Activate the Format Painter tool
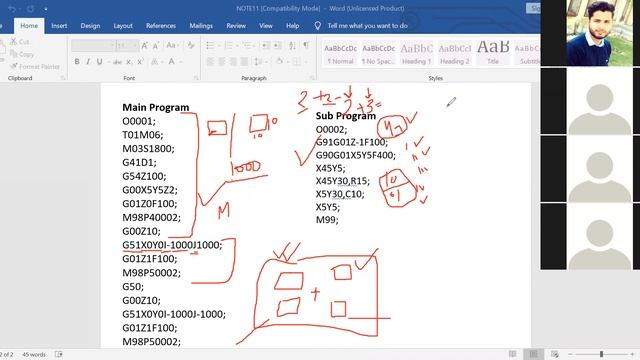The width and height of the screenshot is (640, 360). [x=35, y=66]
